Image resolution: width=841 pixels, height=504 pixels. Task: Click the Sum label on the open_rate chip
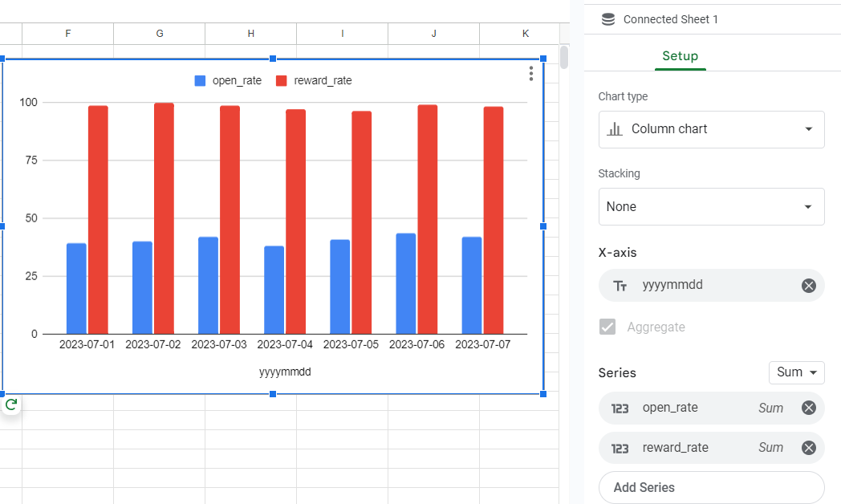coord(770,408)
